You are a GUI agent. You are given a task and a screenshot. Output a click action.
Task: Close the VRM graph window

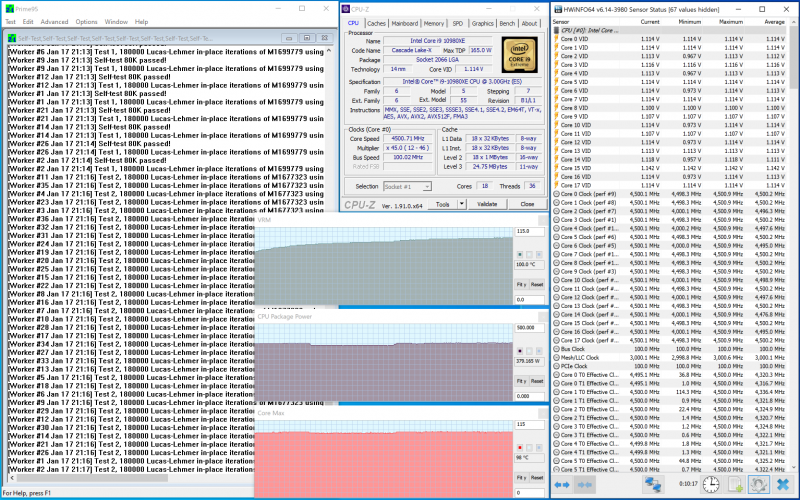543,220
